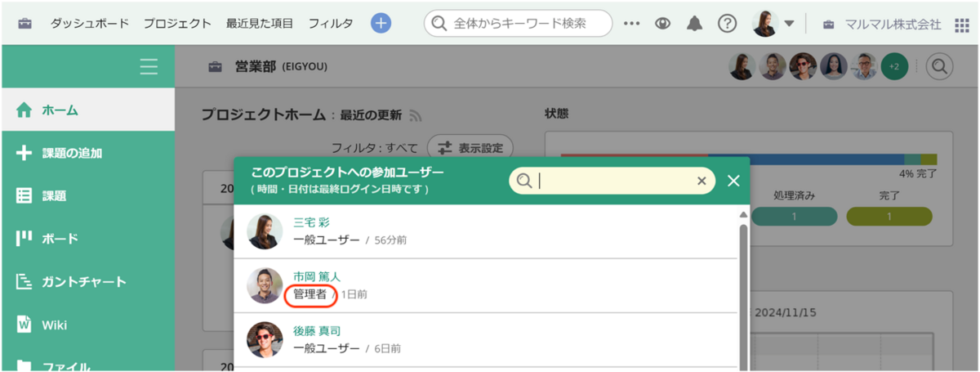The height and width of the screenshot is (372, 980).
Task: Open the user profile dropdown arrow
Action: pos(789,24)
